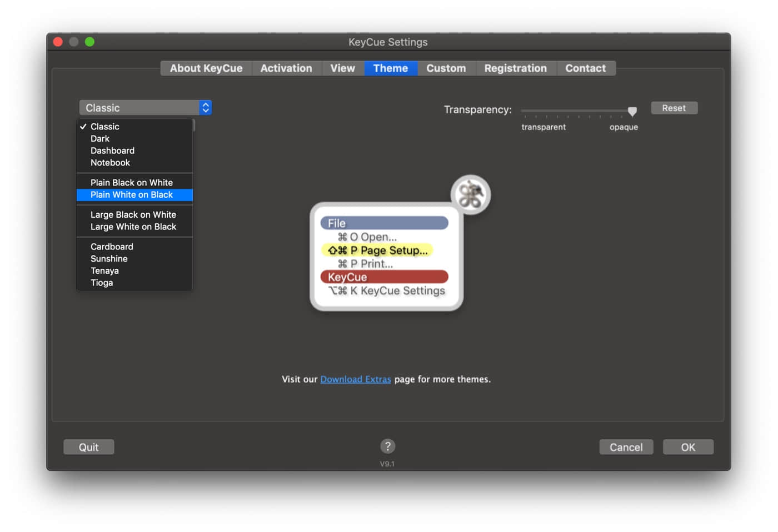
Task: Quit KeyCue with the Quit button
Action: pyautogui.click(x=88, y=447)
